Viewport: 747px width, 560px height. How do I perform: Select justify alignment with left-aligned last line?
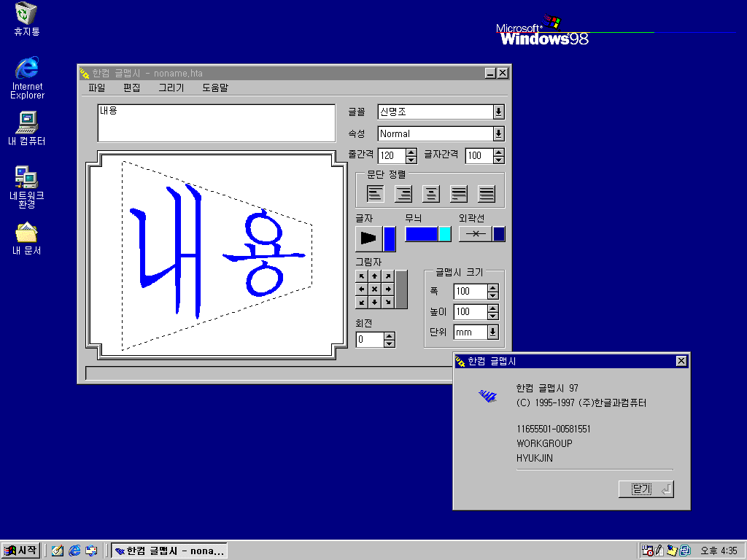click(459, 193)
